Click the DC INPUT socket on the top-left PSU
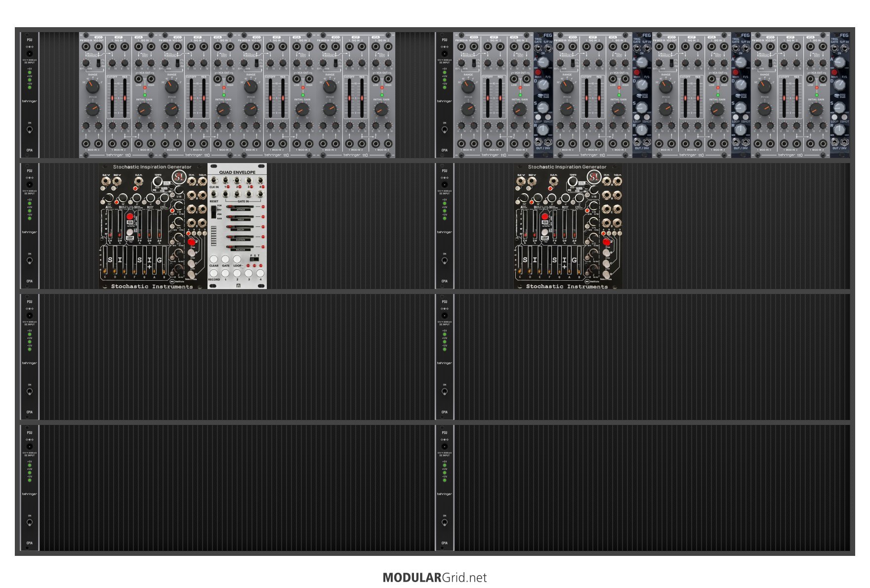Image resolution: width=870 pixels, height=588 pixels. [x=30, y=53]
